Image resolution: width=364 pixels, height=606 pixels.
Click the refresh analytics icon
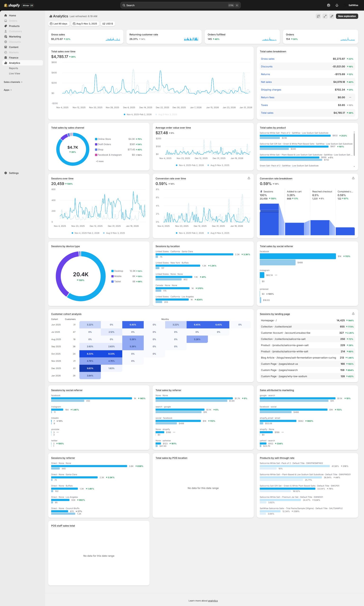[x=318, y=16]
